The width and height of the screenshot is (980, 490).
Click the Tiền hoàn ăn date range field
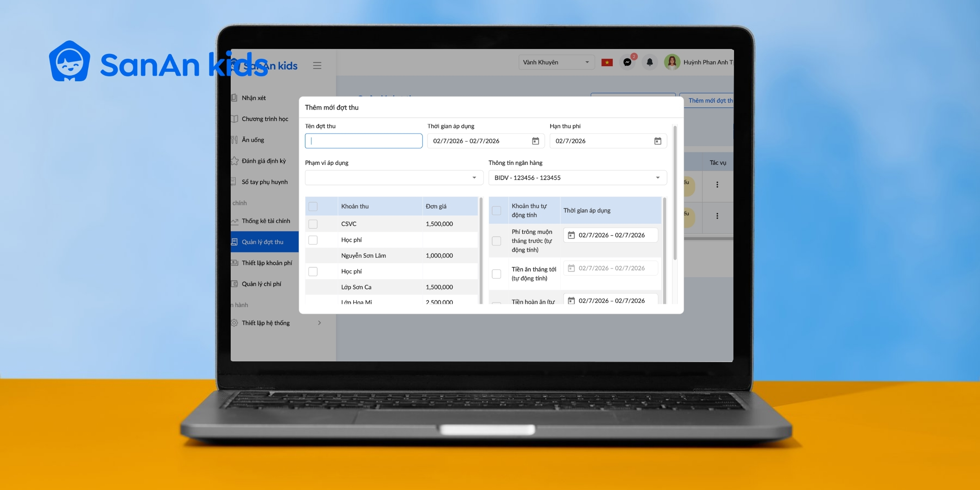[x=611, y=299]
